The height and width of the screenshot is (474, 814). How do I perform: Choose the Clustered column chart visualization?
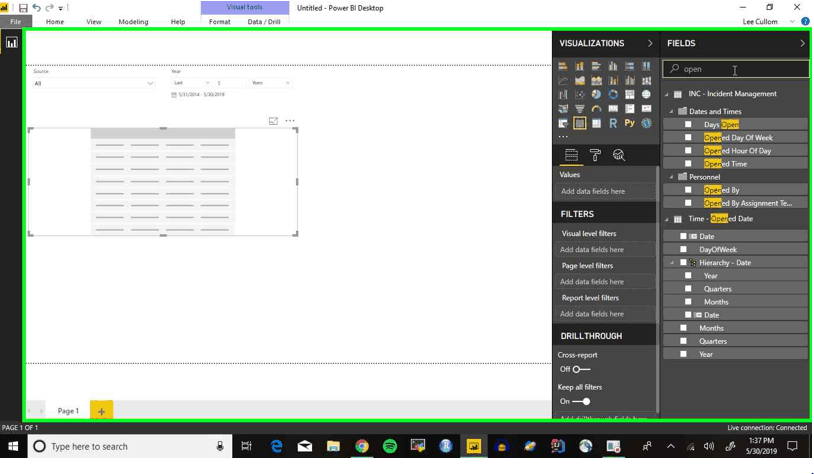(x=613, y=66)
